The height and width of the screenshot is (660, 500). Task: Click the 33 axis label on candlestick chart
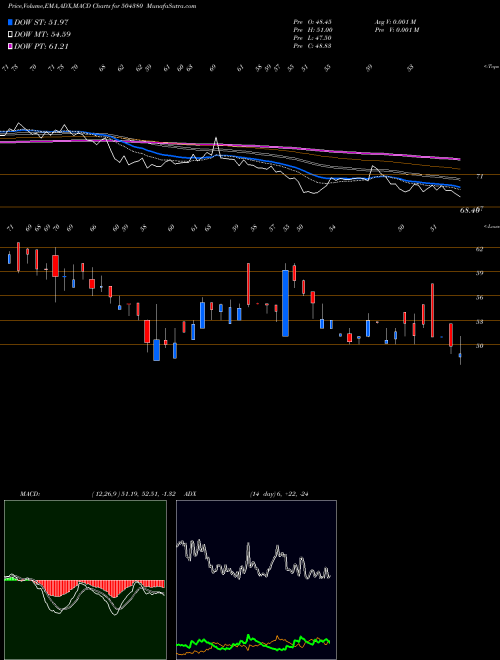click(x=479, y=322)
